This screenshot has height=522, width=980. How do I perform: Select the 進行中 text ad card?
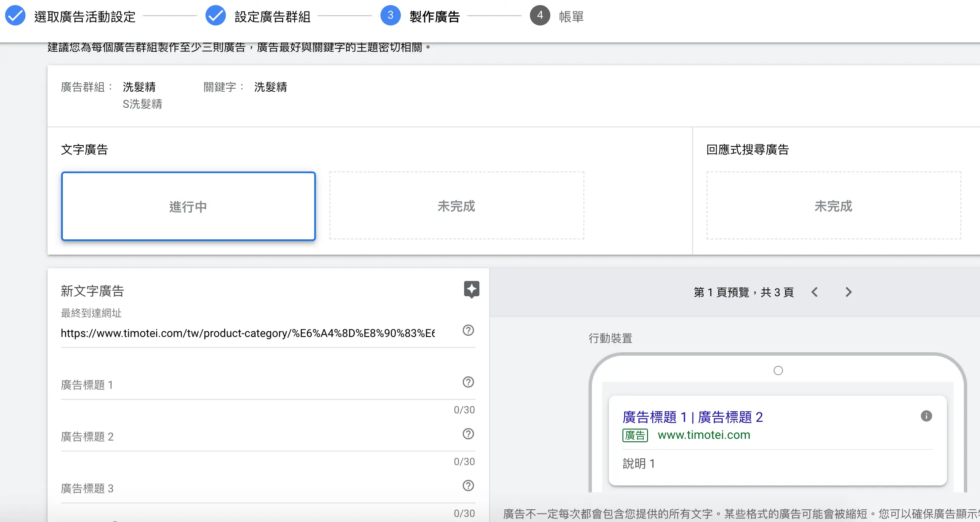pyautogui.click(x=189, y=206)
